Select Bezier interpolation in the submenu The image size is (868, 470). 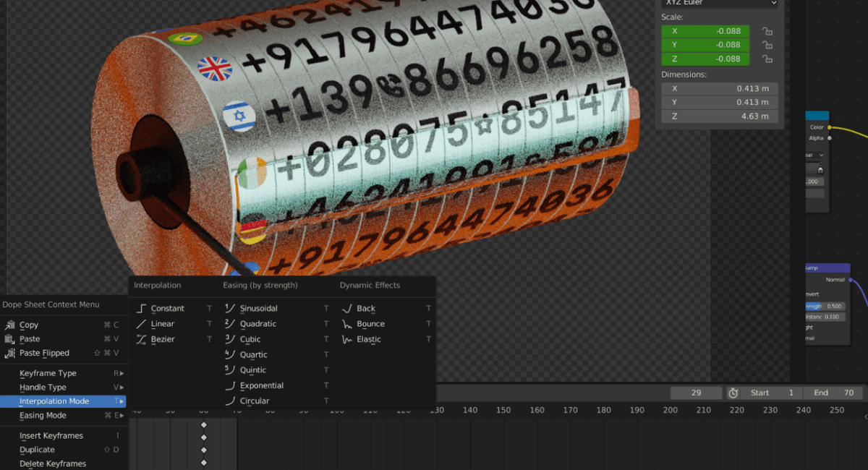coord(163,338)
